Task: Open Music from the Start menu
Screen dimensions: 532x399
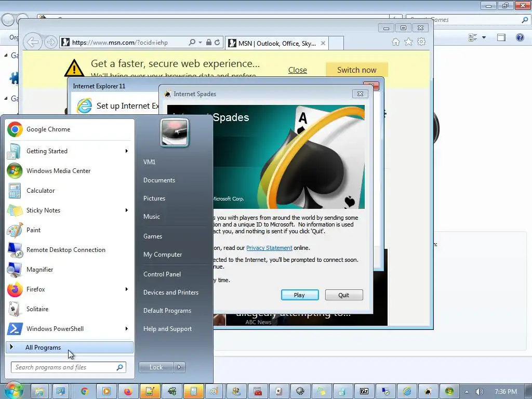Action: pos(152,217)
